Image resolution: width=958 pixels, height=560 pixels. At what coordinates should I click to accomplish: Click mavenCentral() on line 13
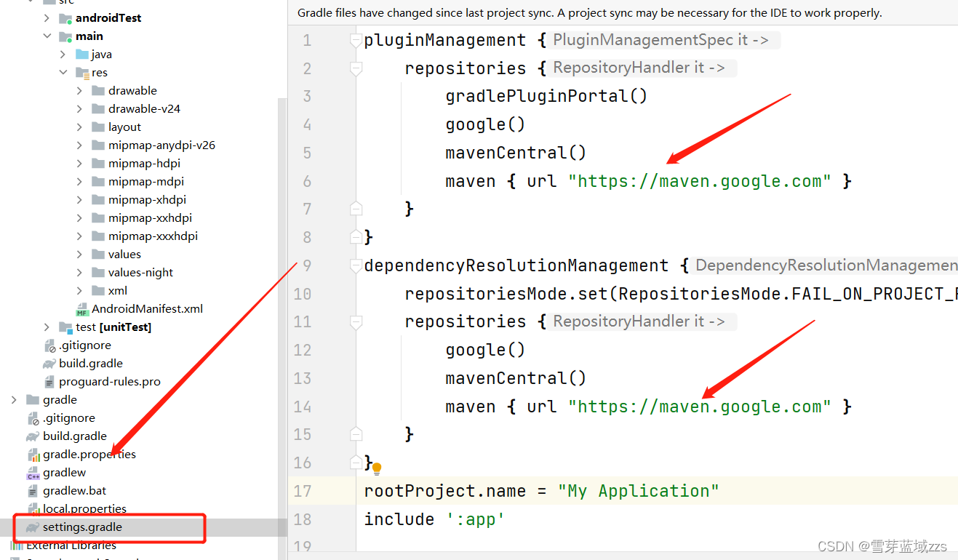point(516,378)
